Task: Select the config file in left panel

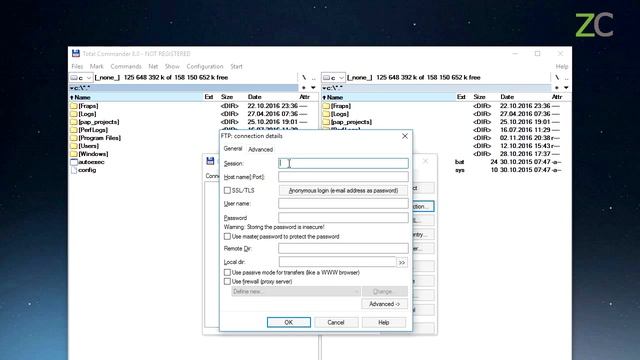Action: click(83, 170)
